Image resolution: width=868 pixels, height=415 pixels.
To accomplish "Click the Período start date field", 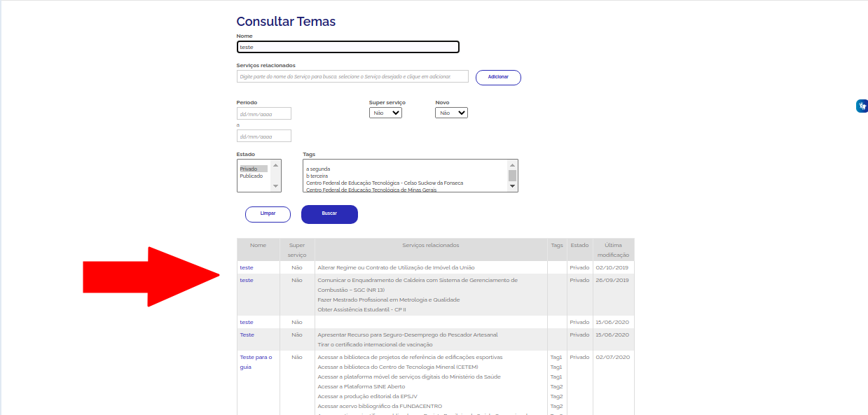I will (x=263, y=113).
